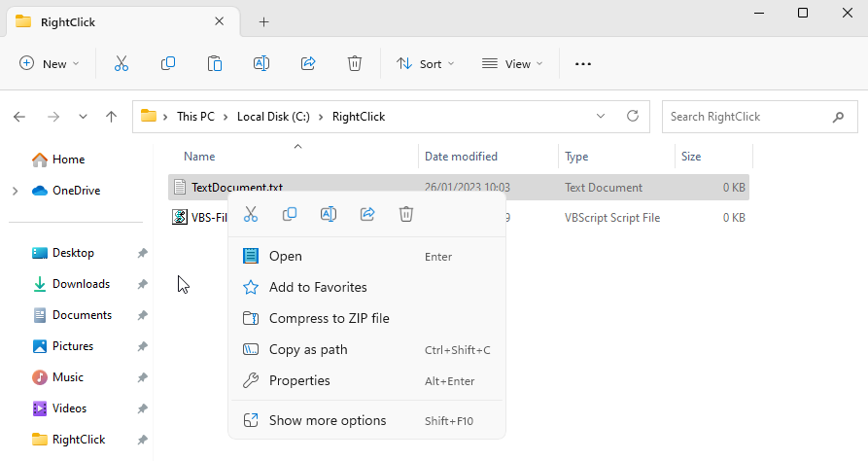Click the Copy icon in the context menu
868x461 pixels.
pyautogui.click(x=290, y=214)
